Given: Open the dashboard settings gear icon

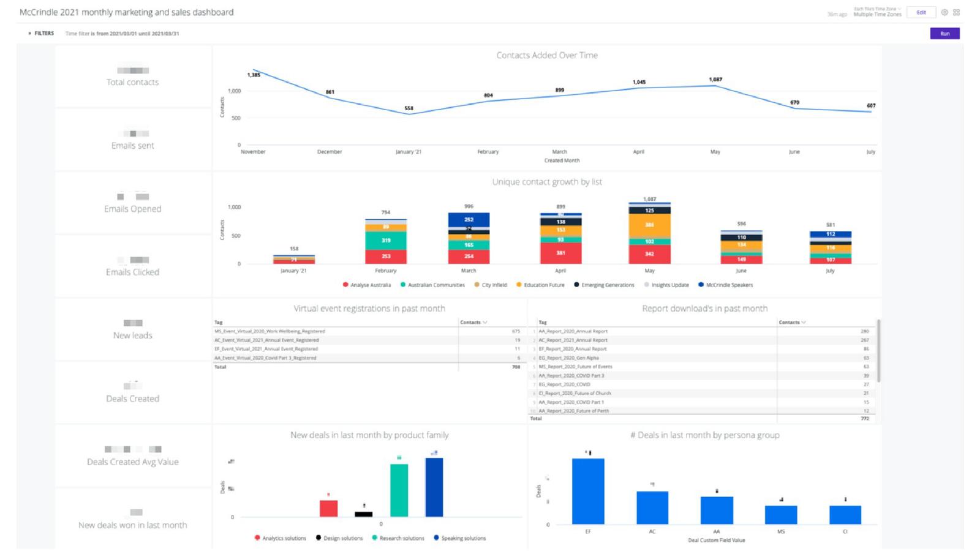Looking at the screenshot, I should 944,12.
